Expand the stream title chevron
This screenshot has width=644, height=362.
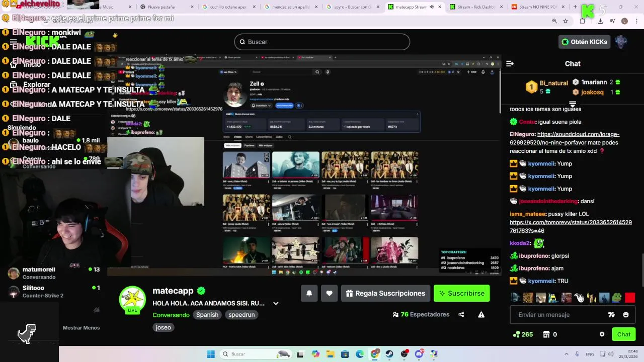(x=276, y=303)
